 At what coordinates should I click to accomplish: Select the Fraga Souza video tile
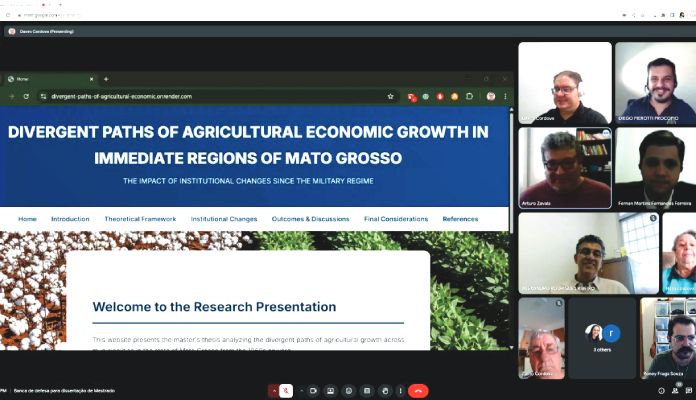click(668, 338)
